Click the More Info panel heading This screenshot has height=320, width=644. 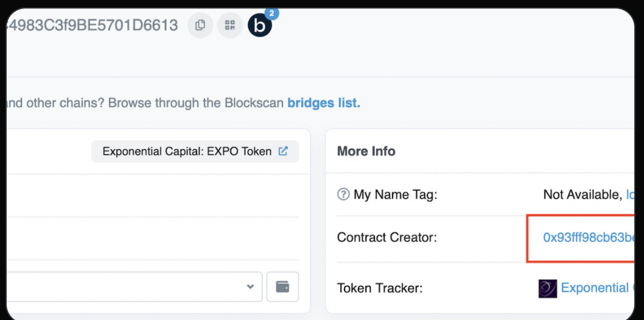(x=366, y=151)
